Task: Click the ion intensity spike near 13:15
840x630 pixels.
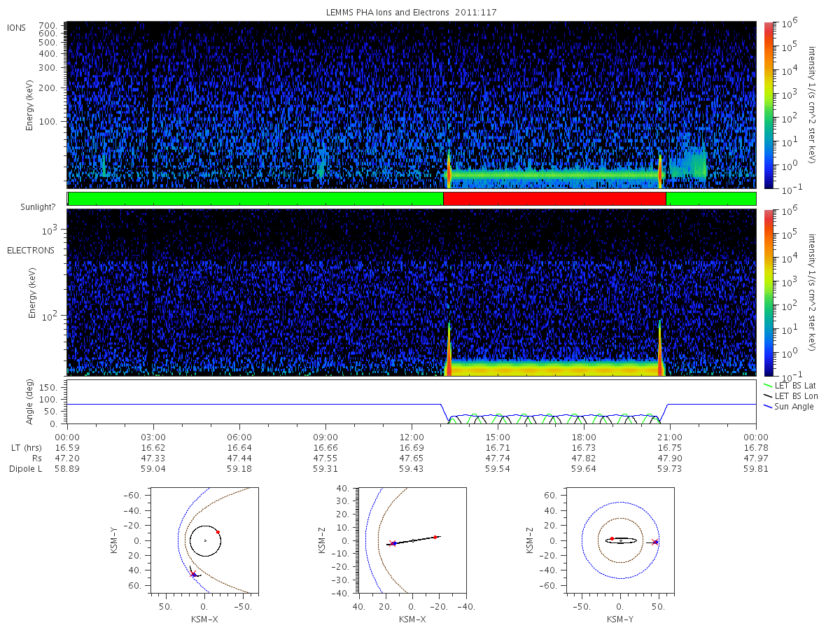Action: (449, 169)
